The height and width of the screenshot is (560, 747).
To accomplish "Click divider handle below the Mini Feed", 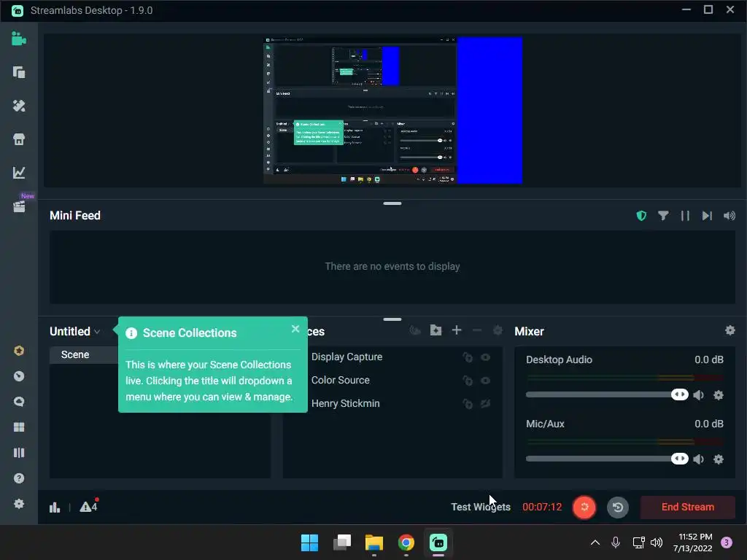I will pyautogui.click(x=392, y=319).
